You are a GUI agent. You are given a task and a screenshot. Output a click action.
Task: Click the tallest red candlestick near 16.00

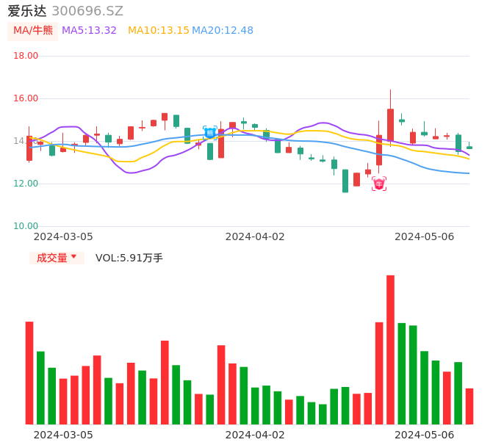pos(390,125)
